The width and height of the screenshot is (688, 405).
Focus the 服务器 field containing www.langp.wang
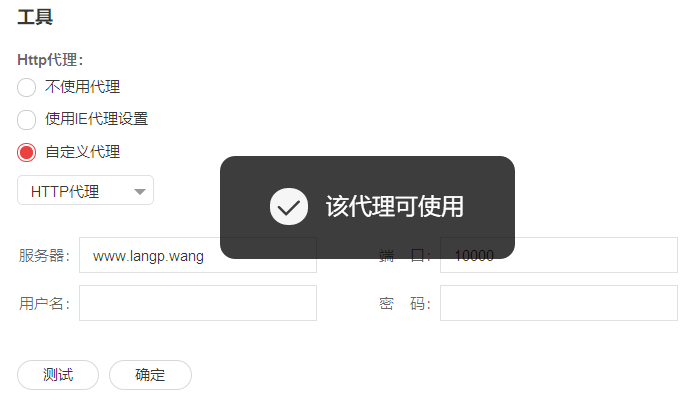pyautogui.click(x=198, y=255)
